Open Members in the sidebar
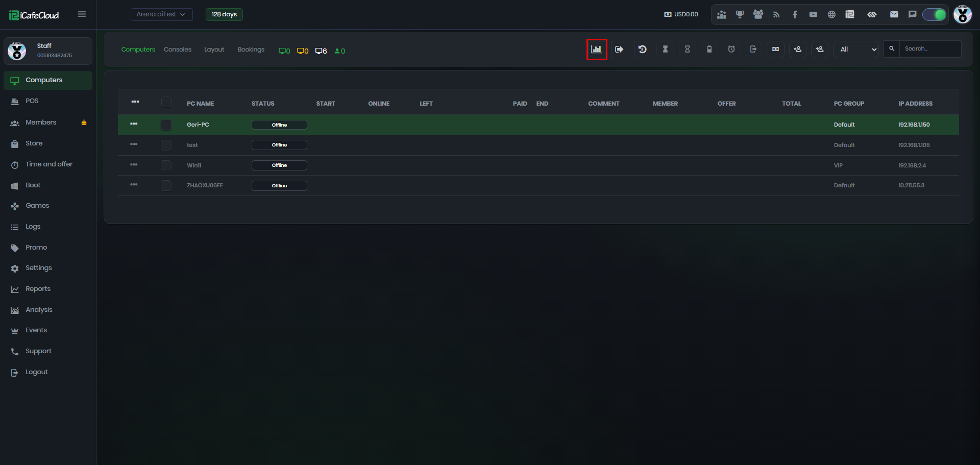This screenshot has height=465, width=980. coord(48,123)
